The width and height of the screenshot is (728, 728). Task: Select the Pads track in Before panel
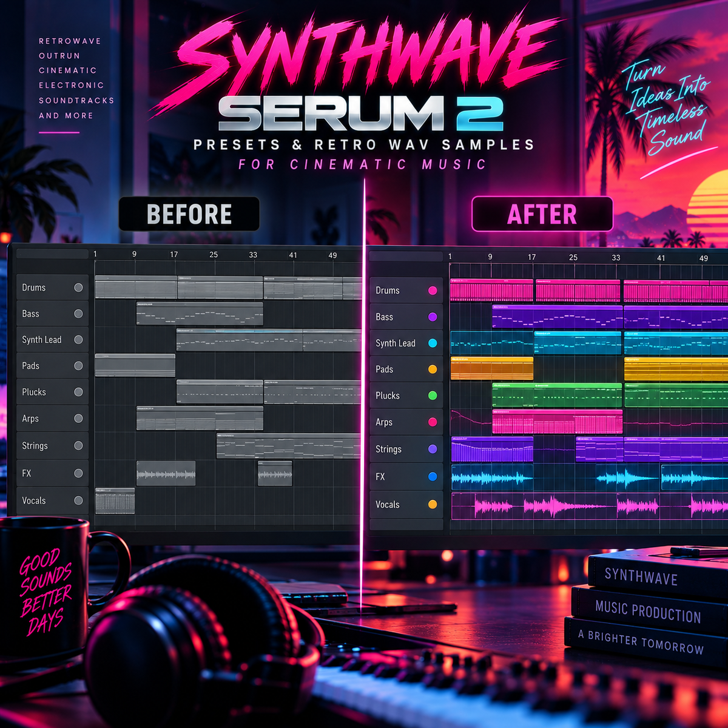(52, 366)
